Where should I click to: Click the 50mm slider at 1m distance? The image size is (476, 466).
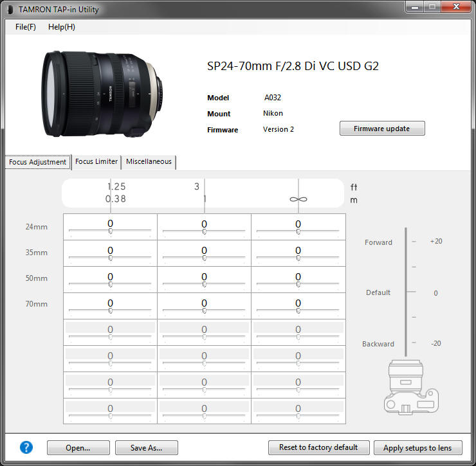[x=204, y=284]
